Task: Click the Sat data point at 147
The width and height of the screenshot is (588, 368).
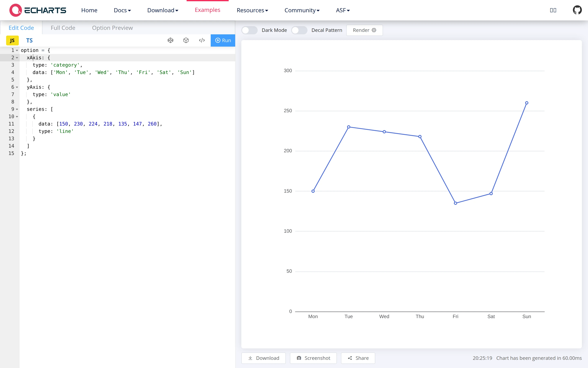Action: (491, 194)
